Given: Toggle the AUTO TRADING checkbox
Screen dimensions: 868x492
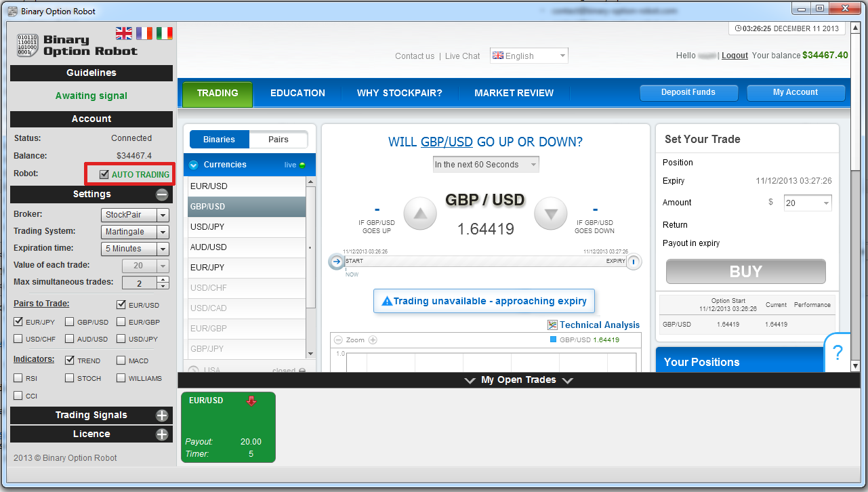Looking at the screenshot, I should point(104,174).
